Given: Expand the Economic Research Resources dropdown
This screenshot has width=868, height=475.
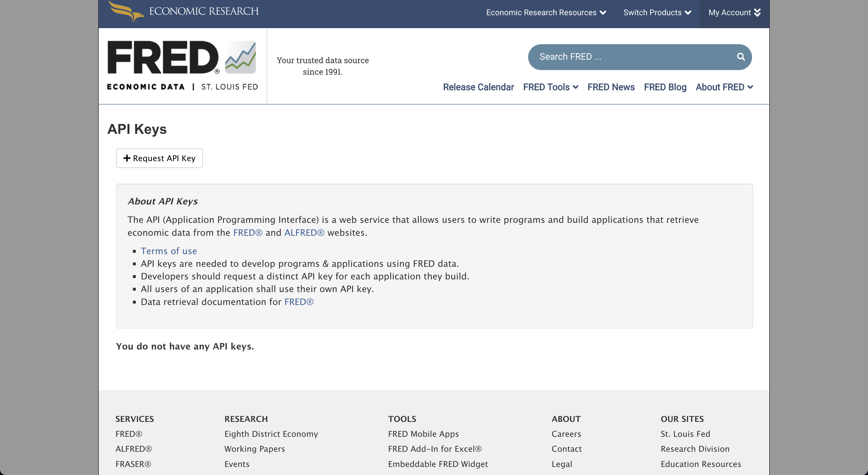Looking at the screenshot, I should 546,12.
